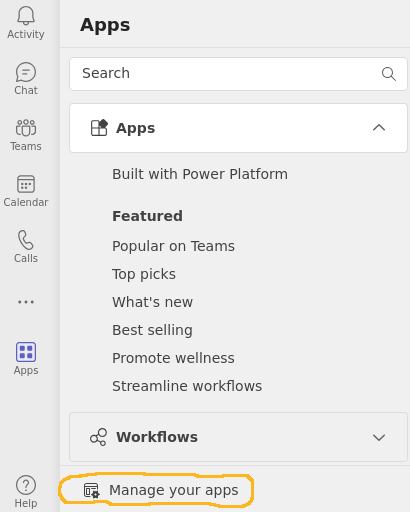
Task: Click the Manage your apps gear icon
Action: click(92, 490)
